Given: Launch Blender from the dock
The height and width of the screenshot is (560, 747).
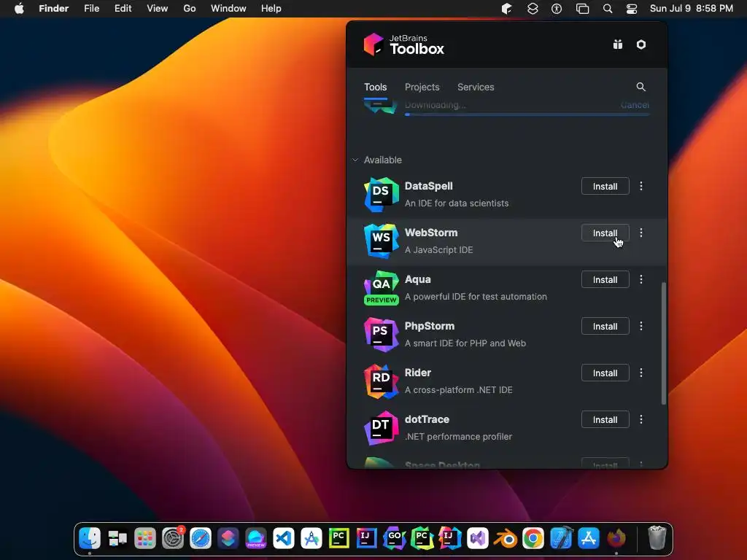Looking at the screenshot, I should [x=506, y=539].
